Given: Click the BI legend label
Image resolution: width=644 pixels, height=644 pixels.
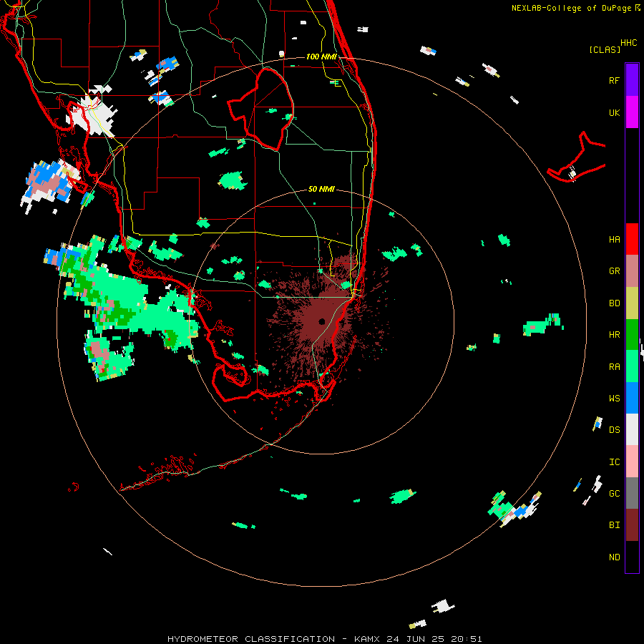Looking at the screenshot, I should point(614,525).
